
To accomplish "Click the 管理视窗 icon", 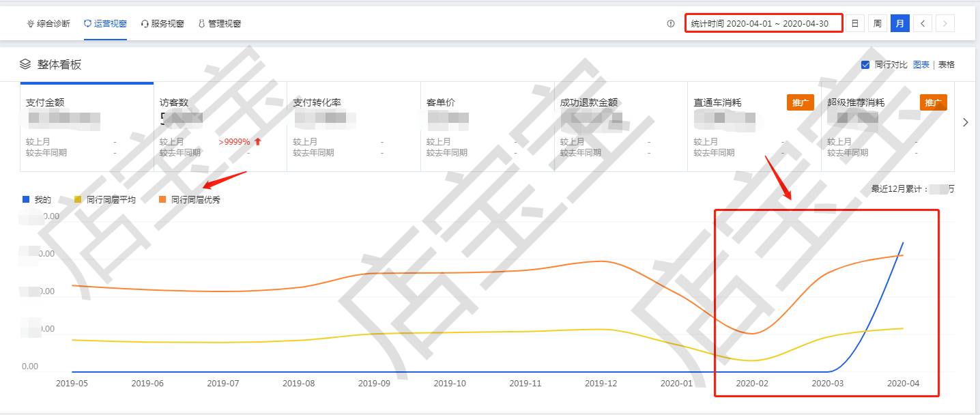I will point(202,24).
